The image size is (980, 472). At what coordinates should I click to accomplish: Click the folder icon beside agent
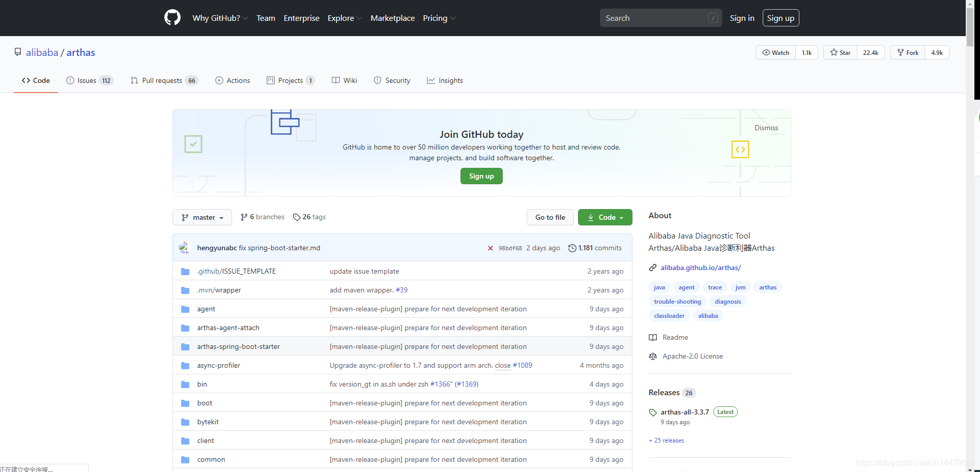pos(185,309)
